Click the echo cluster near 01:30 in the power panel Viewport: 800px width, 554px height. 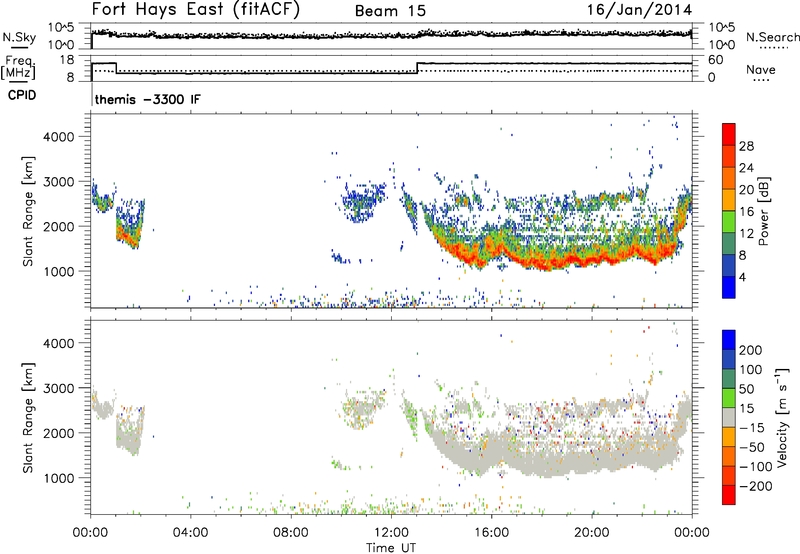(130, 224)
